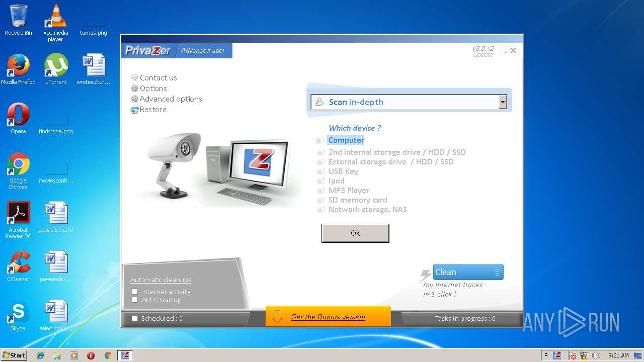Click Get the Donors version link
This screenshot has height=362, width=644.
click(x=328, y=317)
